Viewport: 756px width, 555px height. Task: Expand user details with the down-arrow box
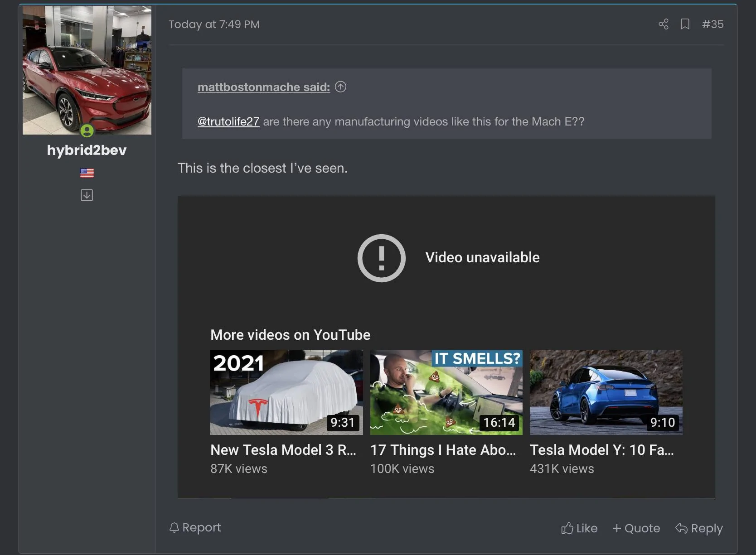point(87,195)
